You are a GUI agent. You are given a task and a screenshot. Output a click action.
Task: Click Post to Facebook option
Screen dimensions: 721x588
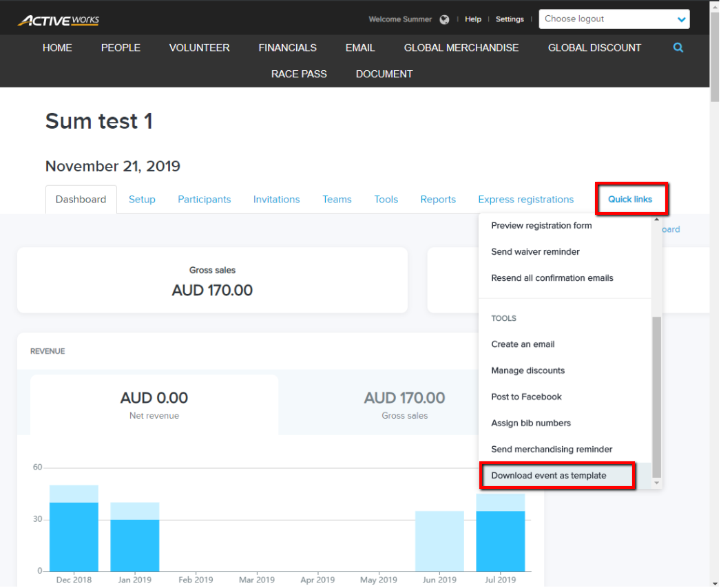pos(526,397)
